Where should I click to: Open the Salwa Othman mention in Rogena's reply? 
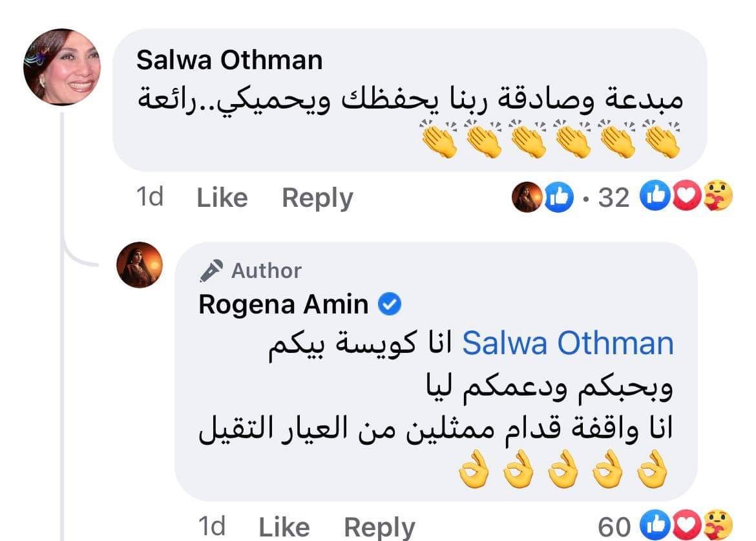point(569,343)
